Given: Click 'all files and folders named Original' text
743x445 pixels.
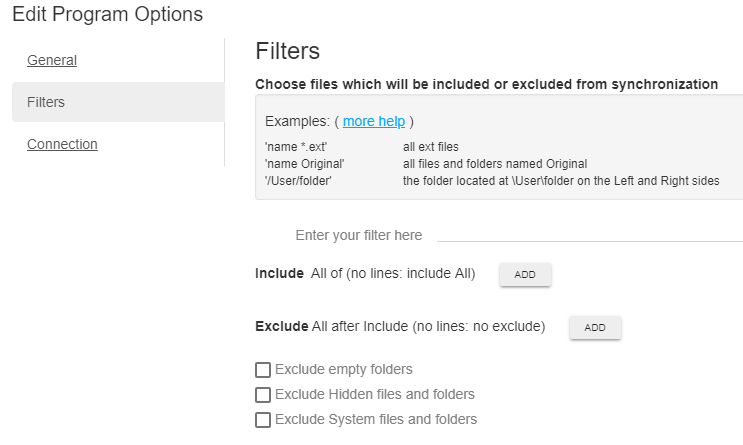Looking at the screenshot, I should [x=495, y=164].
